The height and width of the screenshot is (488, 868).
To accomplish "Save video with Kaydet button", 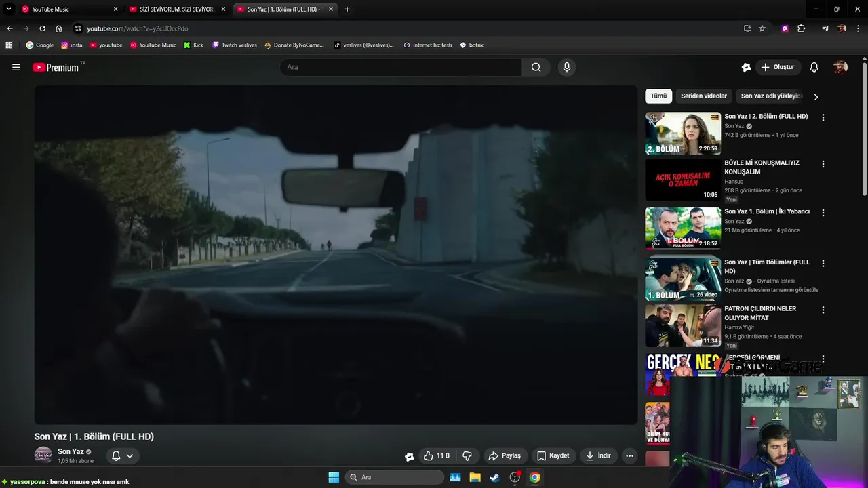I will point(553,456).
